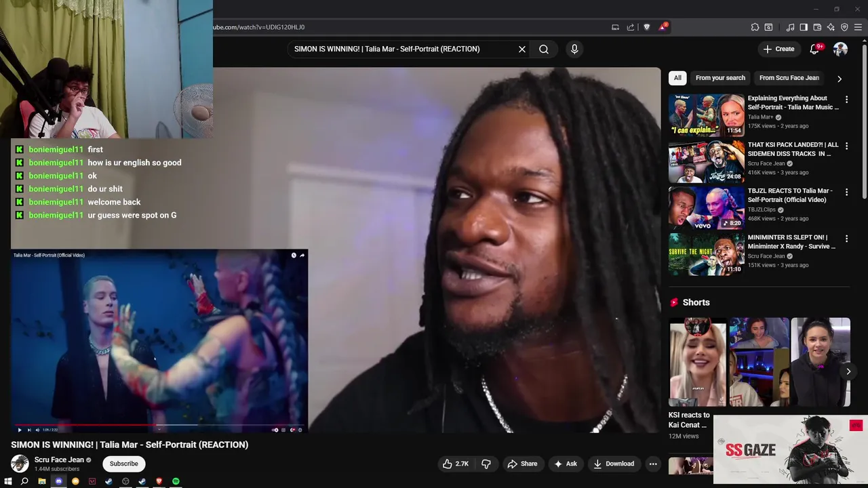Open options for MINIMINTER IS SLEPT ON video

point(846,239)
